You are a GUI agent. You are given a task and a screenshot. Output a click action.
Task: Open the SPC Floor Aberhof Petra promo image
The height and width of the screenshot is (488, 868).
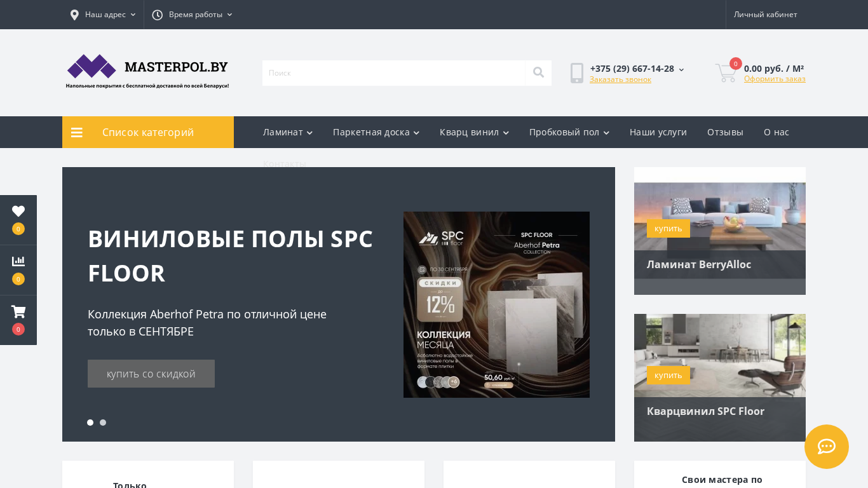pyautogui.click(x=496, y=304)
